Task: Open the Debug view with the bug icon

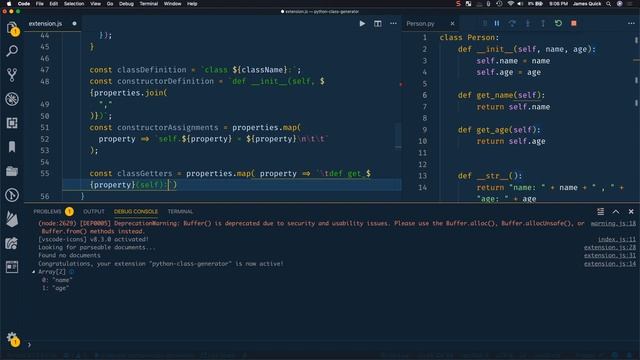Action: pyautogui.click(x=12, y=99)
